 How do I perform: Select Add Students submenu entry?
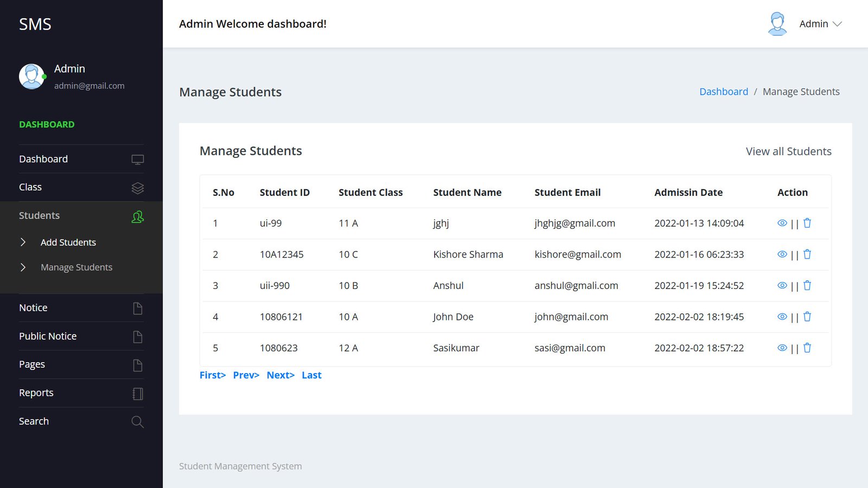68,242
